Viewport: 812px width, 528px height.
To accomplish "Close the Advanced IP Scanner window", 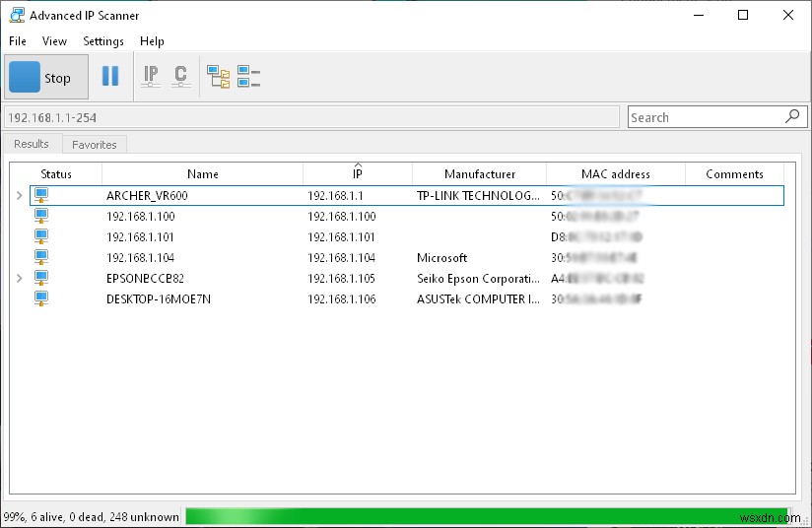I will [787, 15].
